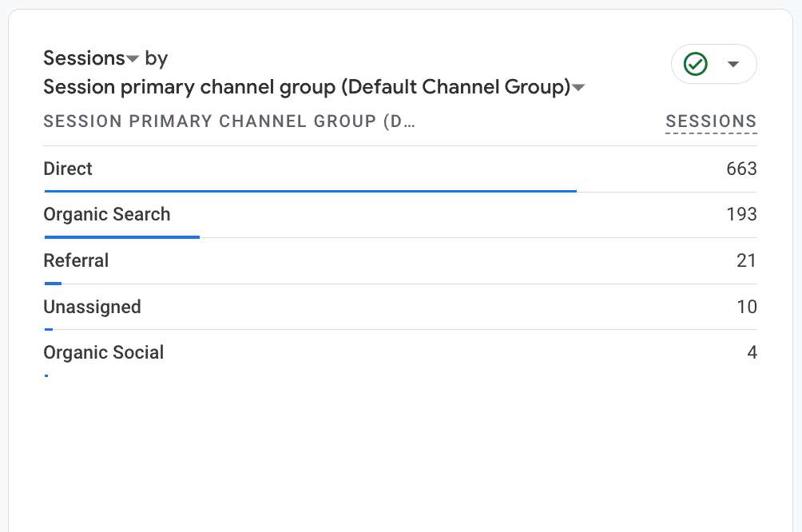Click the Organic Search blue bar
Image resolution: width=802 pixels, height=532 pixels.
pyautogui.click(x=121, y=237)
